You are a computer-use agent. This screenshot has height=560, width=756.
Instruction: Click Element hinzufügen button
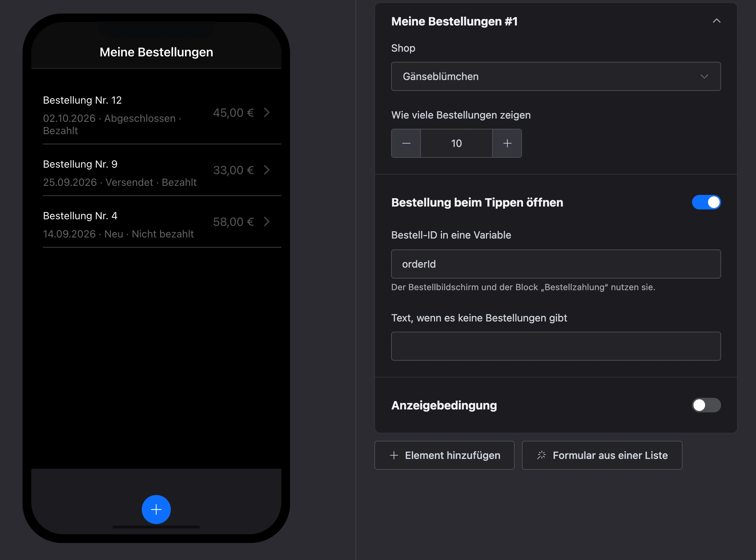coord(445,455)
